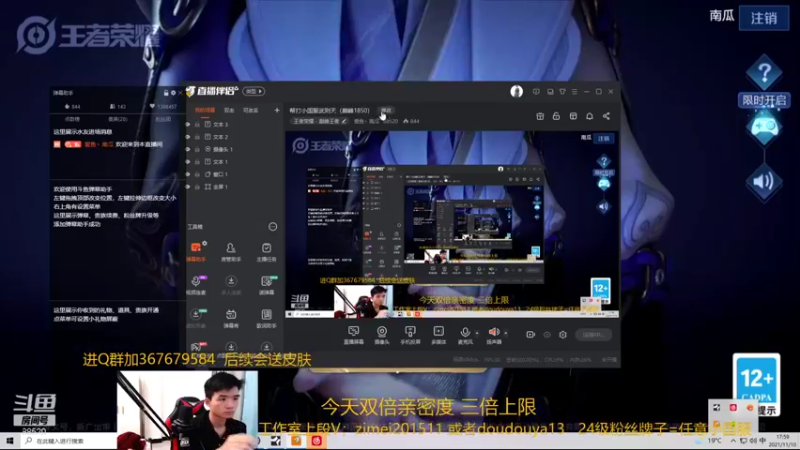
Task: Start recording with the video camera icon
Action: pyautogui.click(x=531, y=335)
